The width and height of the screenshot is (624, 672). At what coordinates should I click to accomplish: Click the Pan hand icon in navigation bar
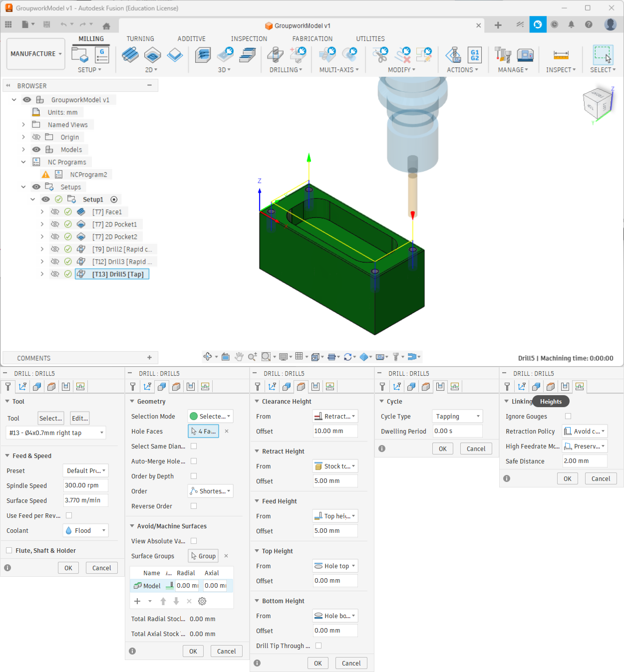(x=239, y=357)
